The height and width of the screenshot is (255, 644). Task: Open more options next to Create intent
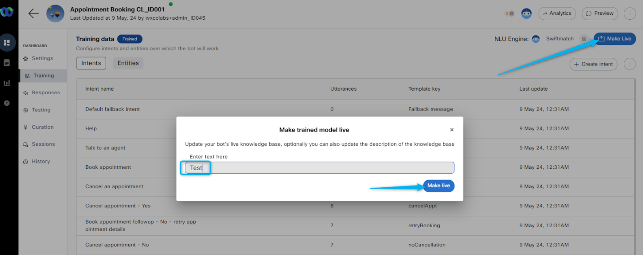(630, 64)
